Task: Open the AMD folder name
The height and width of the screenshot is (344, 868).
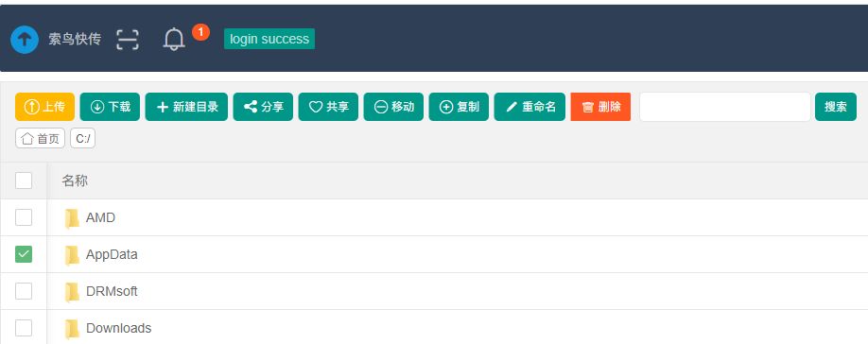Action: click(101, 218)
